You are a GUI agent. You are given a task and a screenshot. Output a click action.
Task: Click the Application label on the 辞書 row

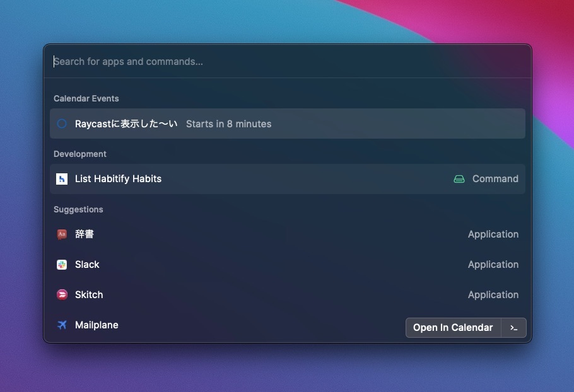493,234
